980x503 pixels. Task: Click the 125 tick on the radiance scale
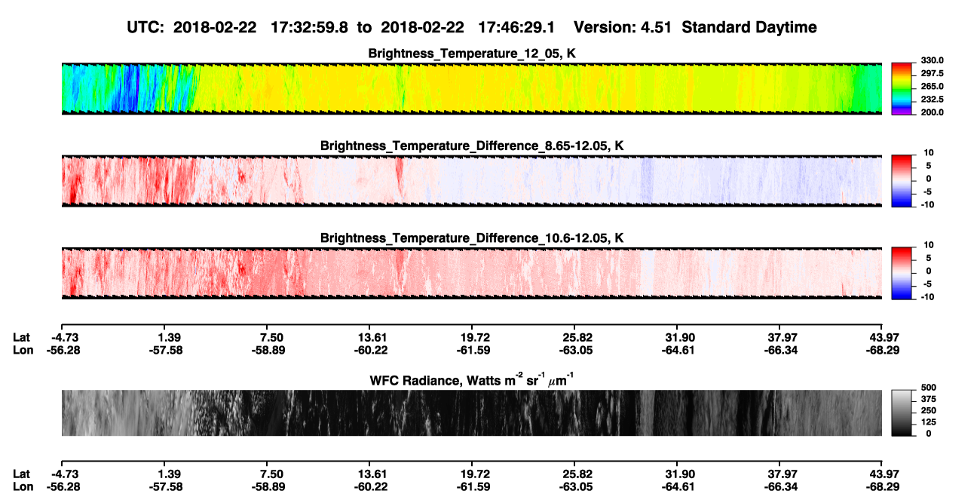[930, 422]
